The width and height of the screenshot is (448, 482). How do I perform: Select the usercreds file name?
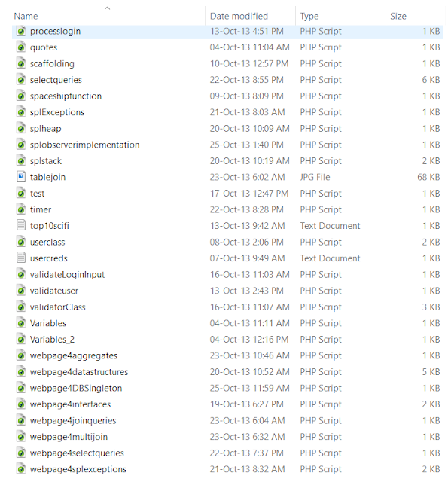tap(48, 258)
